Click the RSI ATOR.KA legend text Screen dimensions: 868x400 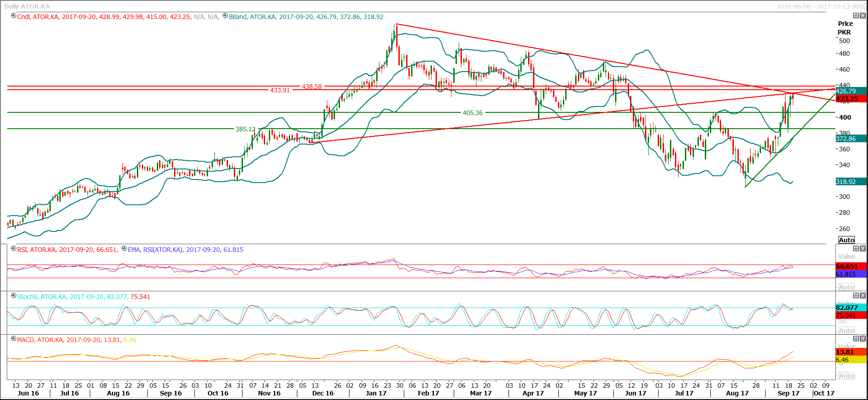[68, 250]
